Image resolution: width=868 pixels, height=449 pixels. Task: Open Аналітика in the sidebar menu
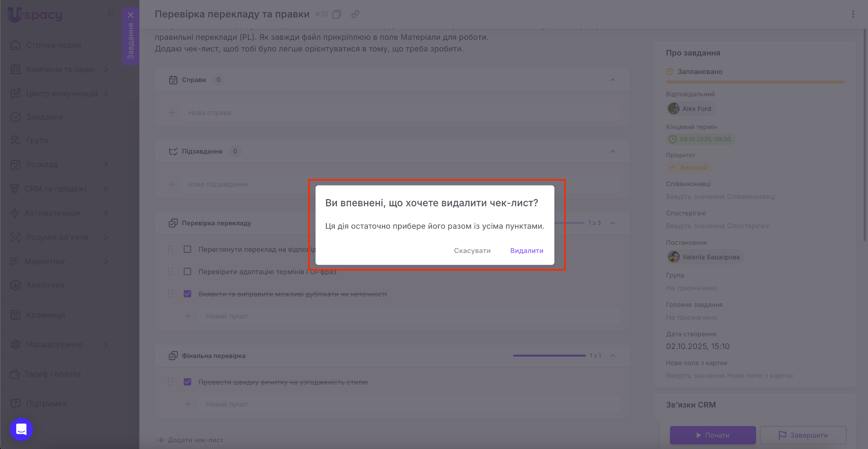pyautogui.click(x=45, y=285)
